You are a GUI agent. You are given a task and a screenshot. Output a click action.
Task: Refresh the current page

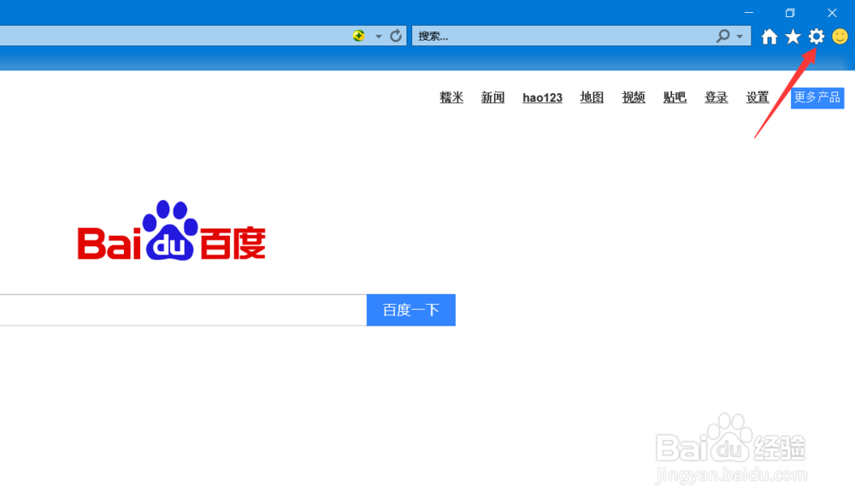pos(396,36)
